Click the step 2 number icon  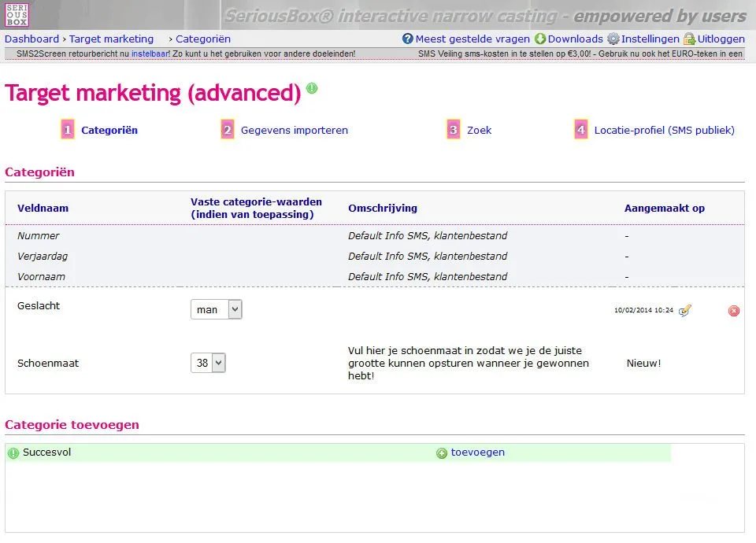tap(228, 130)
